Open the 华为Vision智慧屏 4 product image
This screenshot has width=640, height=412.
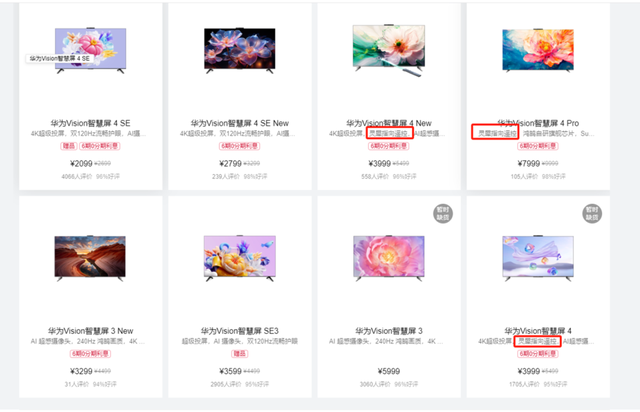[538, 258]
